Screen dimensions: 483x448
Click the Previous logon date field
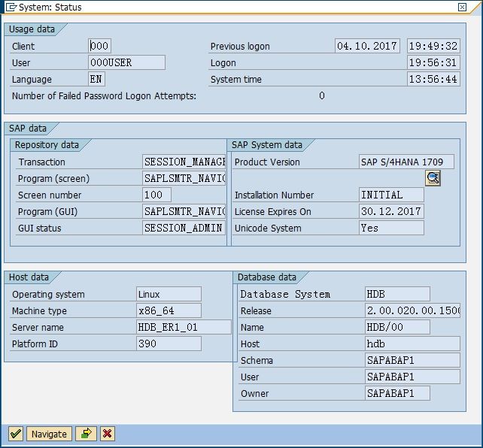[x=367, y=47]
